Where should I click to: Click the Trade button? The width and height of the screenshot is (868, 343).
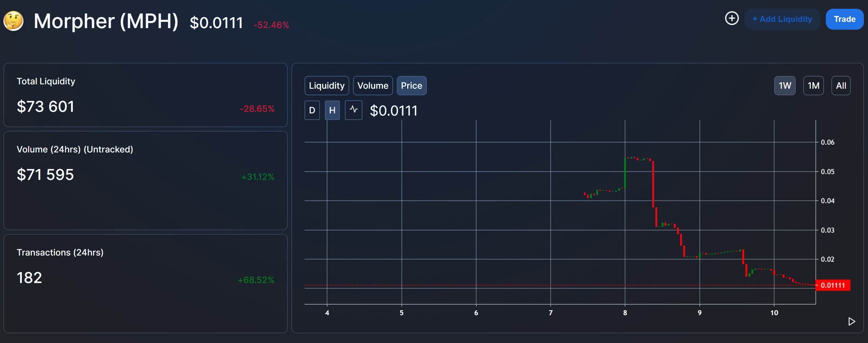845,19
